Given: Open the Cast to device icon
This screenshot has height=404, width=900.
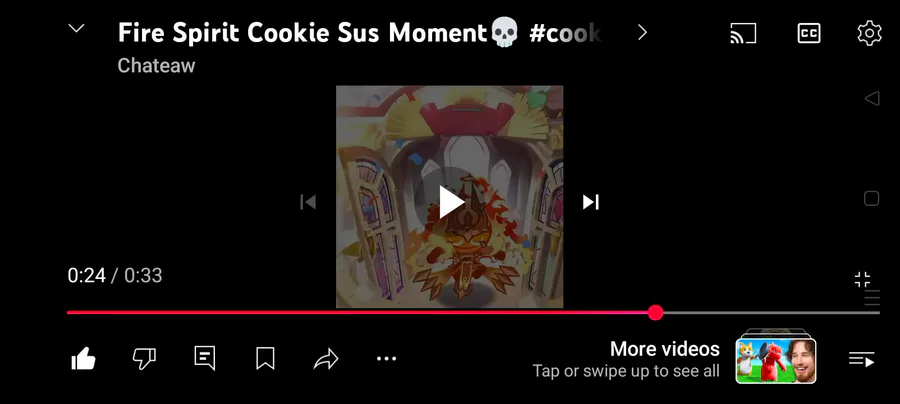Looking at the screenshot, I should (743, 33).
